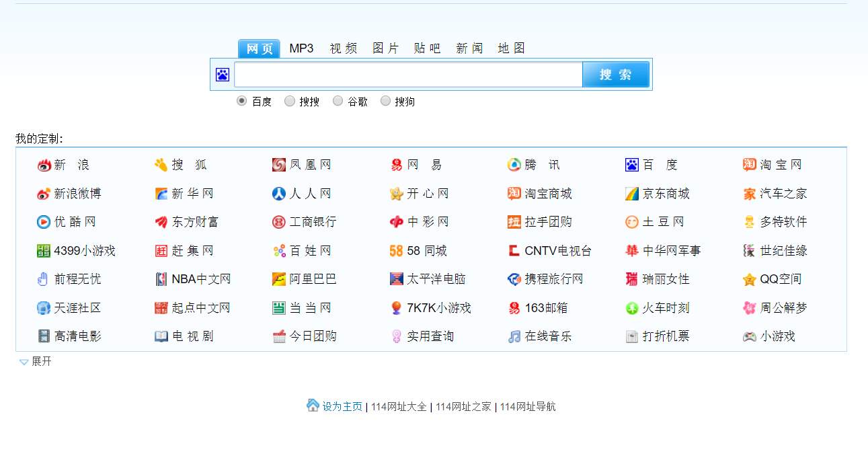Select the 搜狗 search engine radio button
868x454 pixels.
click(x=385, y=101)
